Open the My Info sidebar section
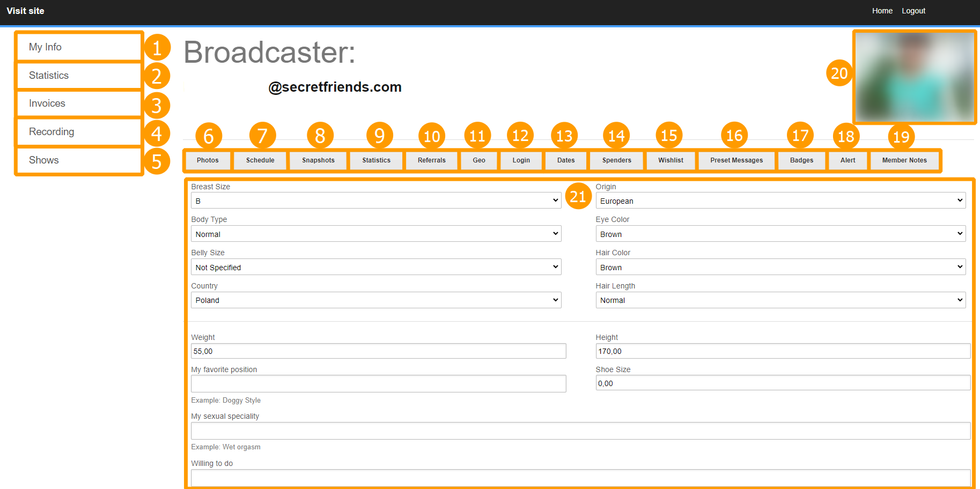The height and width of the screenshot is (489, 980). tap(78, 47)
